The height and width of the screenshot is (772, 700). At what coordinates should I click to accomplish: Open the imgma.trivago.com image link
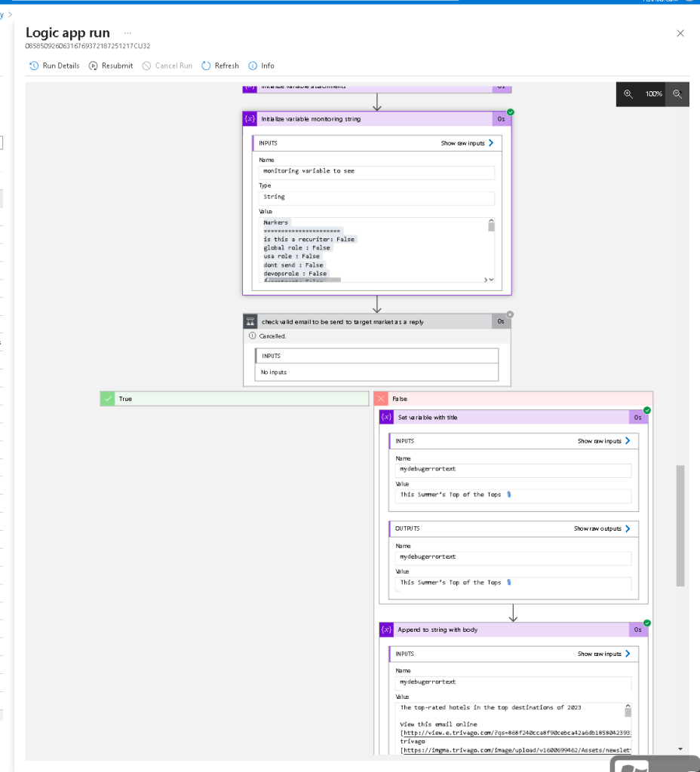point(517,750)
